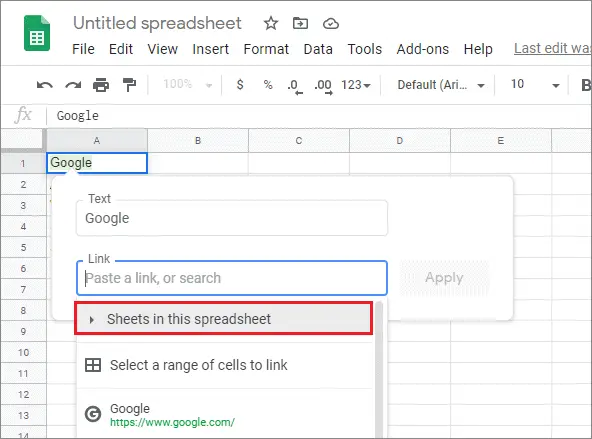Open the Default (Arial) font dropdown
Viewport: 592px width, 439px height.
point(441,85)
